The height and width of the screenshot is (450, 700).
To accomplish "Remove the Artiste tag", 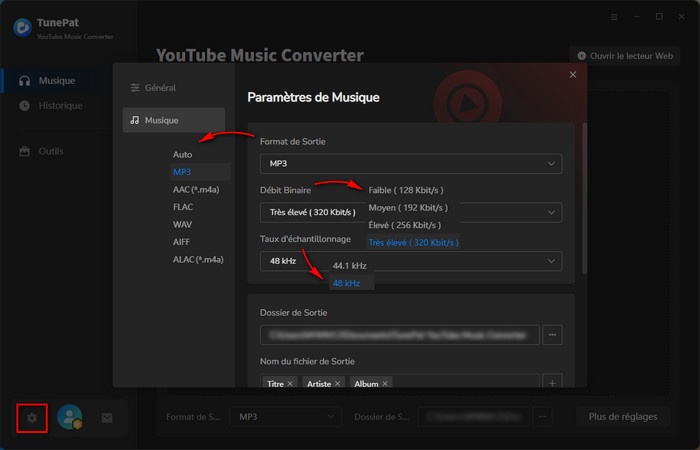I will [x=338, y=383].
